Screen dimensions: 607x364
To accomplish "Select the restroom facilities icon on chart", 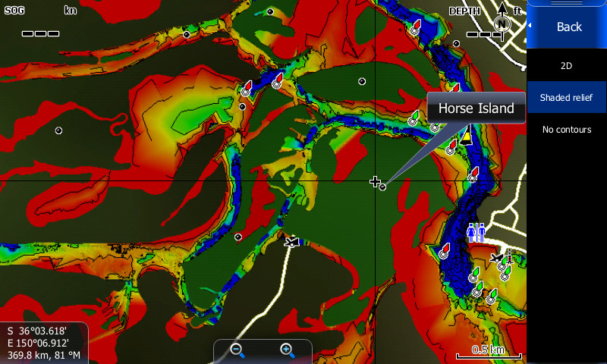I will click(x=476, y=232).
